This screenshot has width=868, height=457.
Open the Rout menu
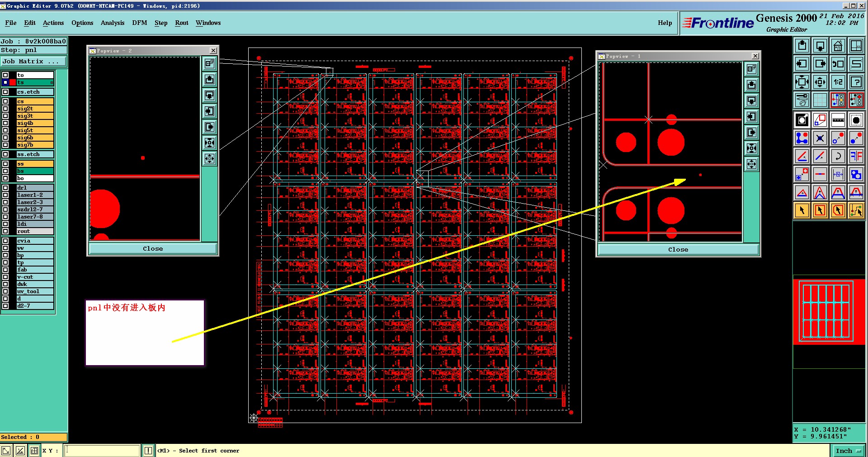click(182, 23)
